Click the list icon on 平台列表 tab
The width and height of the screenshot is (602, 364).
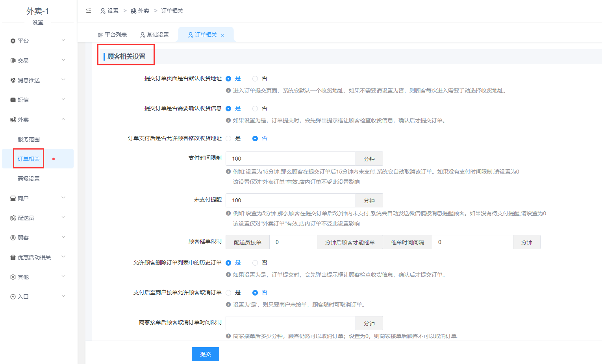100,35
